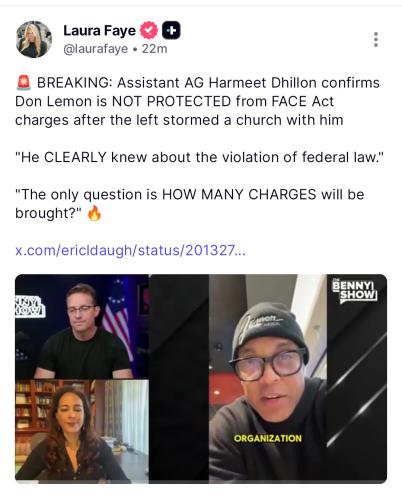Open Laura Faye's profile avatar
The height and width of the screenshot is (500, 402).
34,39
